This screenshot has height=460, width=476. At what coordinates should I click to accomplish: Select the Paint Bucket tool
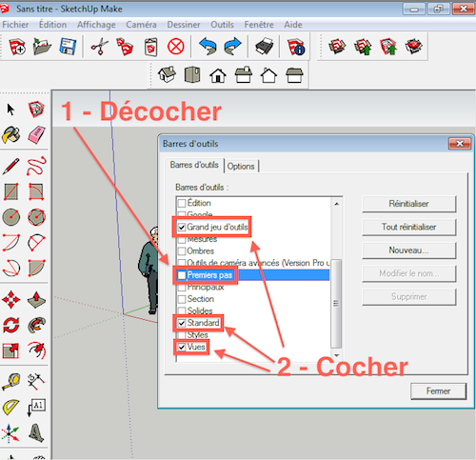[10, 135]
